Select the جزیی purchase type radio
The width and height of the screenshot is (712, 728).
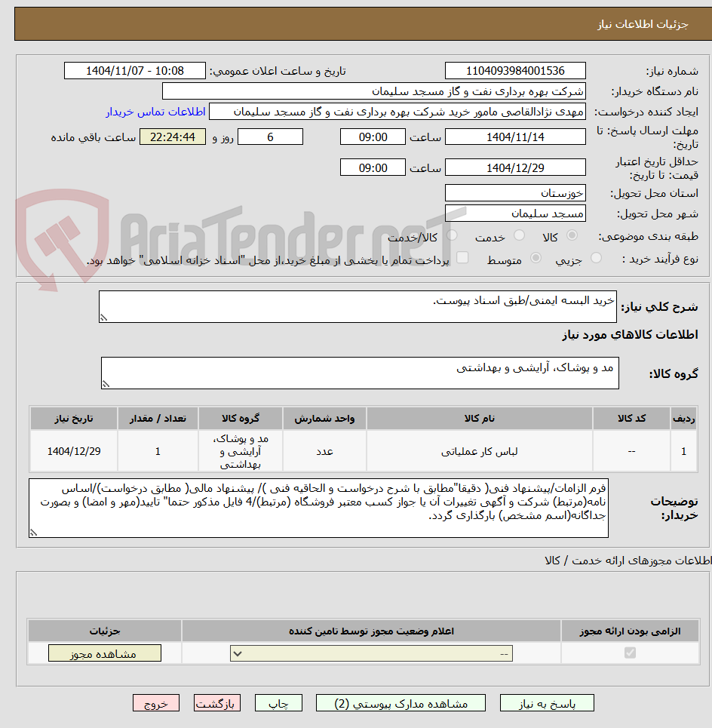[x=596, y=258]
